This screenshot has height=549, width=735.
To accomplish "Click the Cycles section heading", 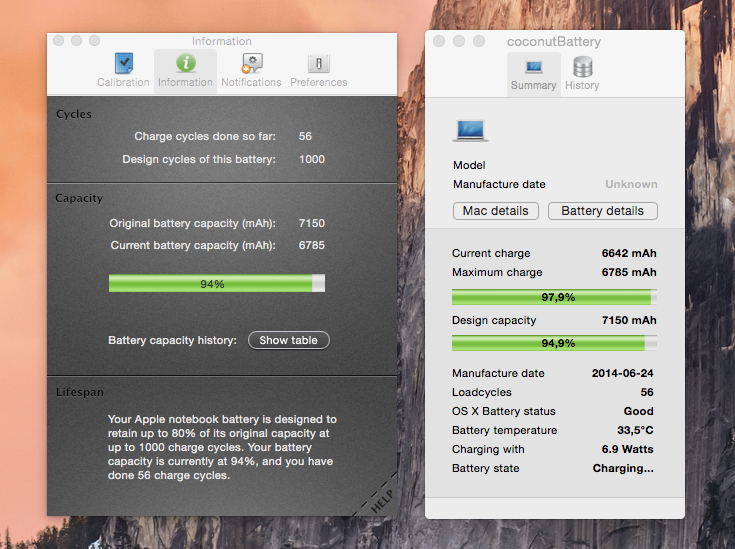I will point(74,114).
